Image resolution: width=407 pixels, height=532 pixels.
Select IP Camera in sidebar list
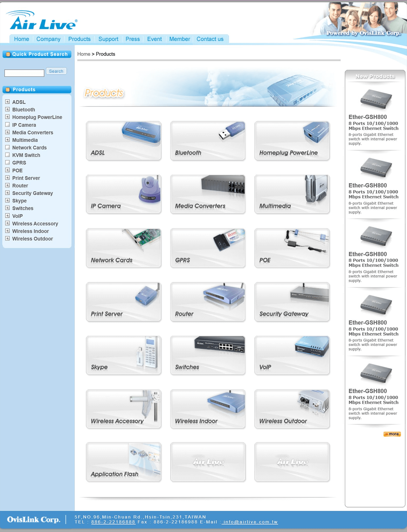pos(24,125)
